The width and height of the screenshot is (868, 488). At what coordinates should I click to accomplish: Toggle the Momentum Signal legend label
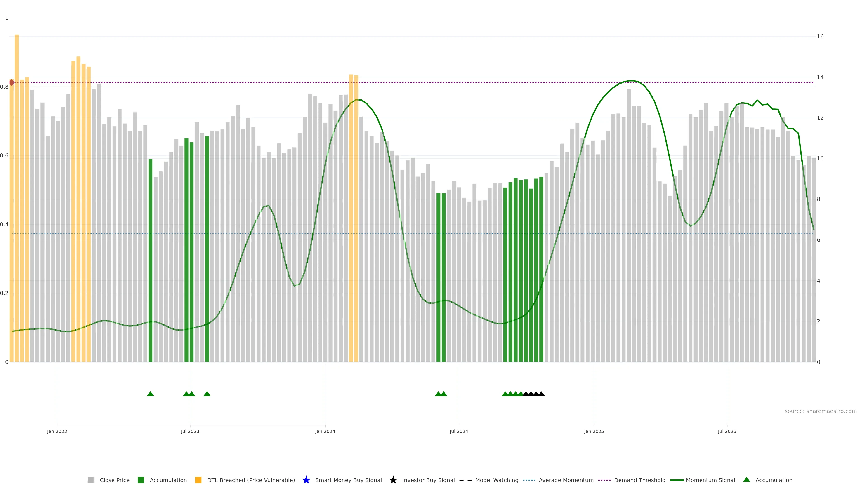pos(710,480)
